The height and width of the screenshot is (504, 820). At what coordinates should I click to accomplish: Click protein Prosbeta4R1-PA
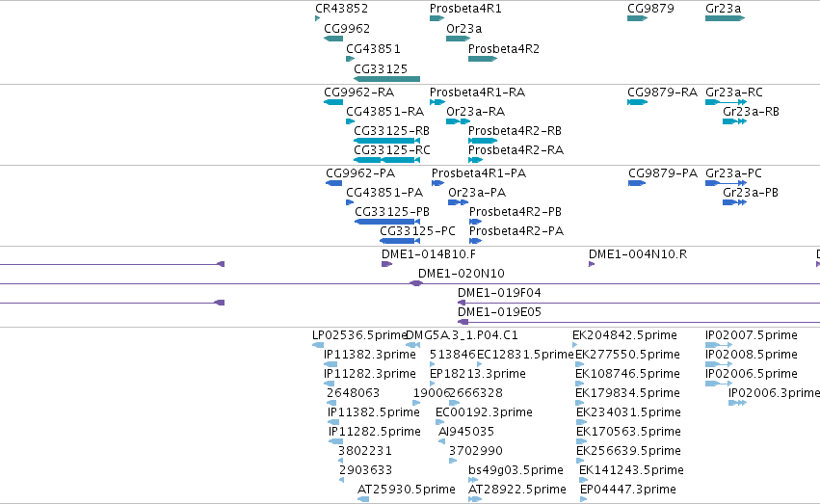pos(437,183)
